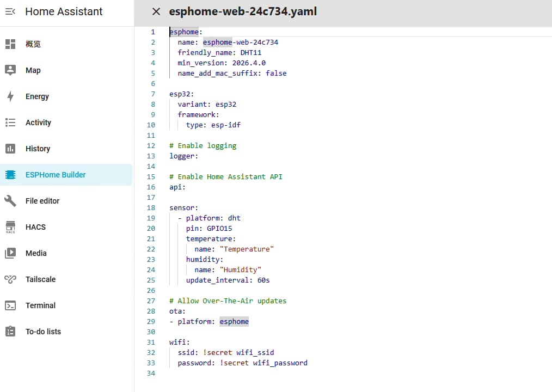Click 'name: "Temperature"' code line

point(234,249)
